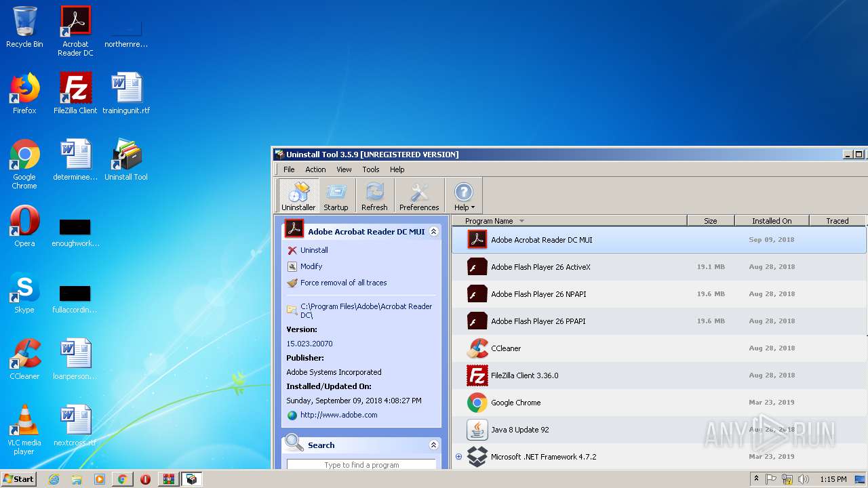Open Internet Explorer from taskbar
Screen dimensions: 868x488
pyautogui.click(x=54, y=479)
